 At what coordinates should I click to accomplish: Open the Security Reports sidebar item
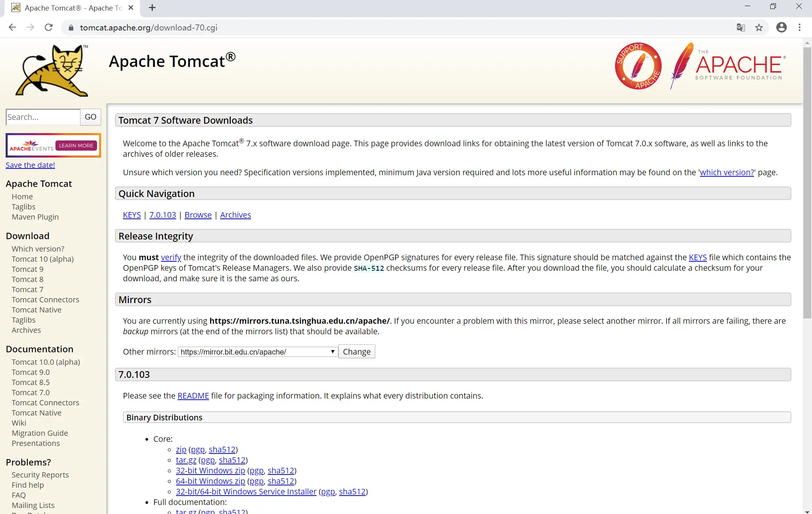[40, 475]
